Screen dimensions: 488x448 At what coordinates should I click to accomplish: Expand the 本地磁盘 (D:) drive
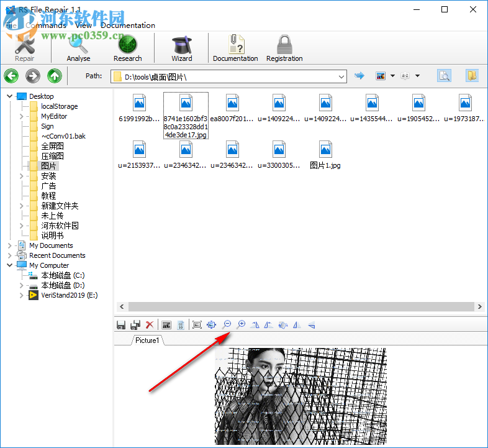pyautogui.click(x=21, y=285)
